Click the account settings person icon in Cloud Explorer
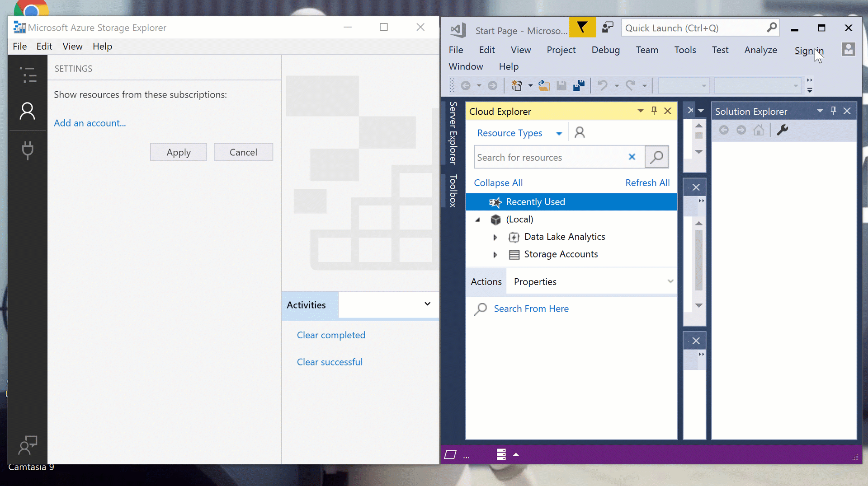The image size is (868, 486). pyautogui.click(x=580, y=133)
